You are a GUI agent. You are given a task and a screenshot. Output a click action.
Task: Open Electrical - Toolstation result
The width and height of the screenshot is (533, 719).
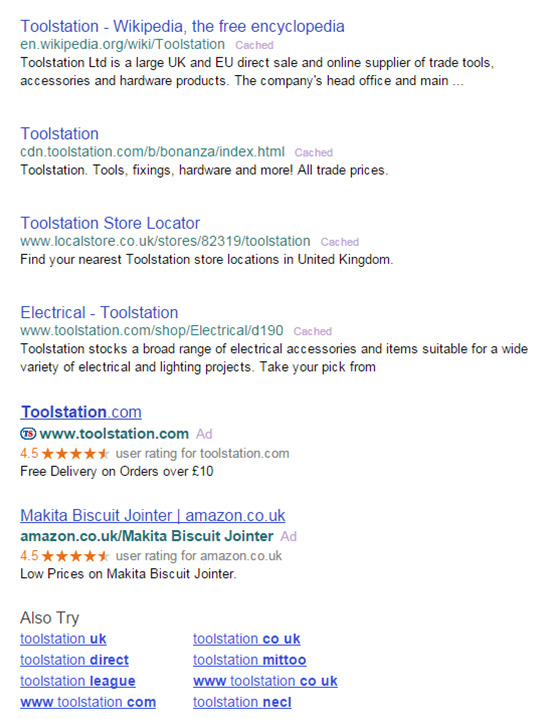99,312
